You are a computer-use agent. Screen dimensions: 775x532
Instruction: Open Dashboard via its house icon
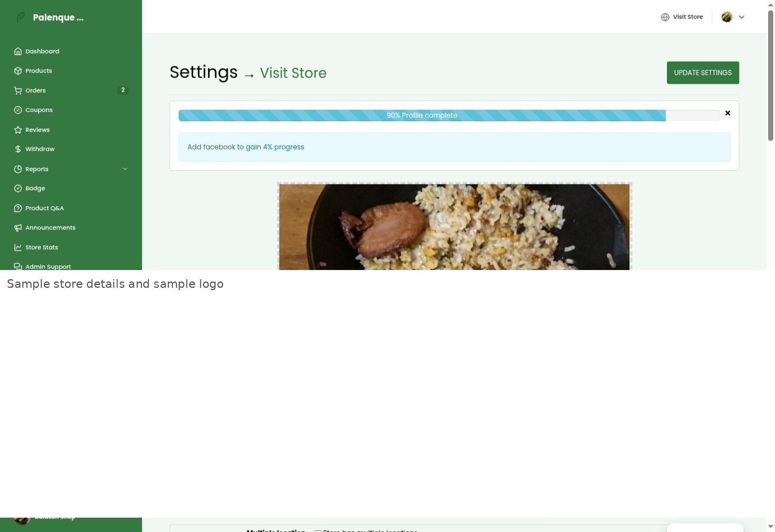pyautogui.click(x=18, y=51)
